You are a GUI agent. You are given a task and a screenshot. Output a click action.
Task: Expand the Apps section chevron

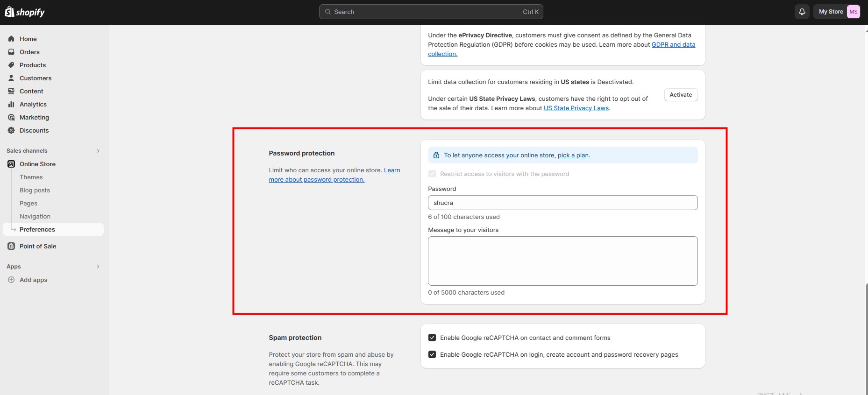98,267
